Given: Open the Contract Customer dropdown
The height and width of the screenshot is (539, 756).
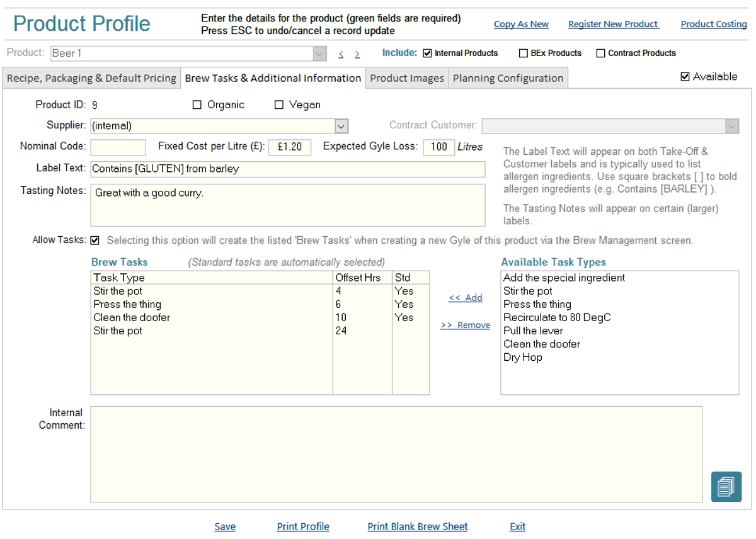Looking at the screenshot, I should pos(731,126).
